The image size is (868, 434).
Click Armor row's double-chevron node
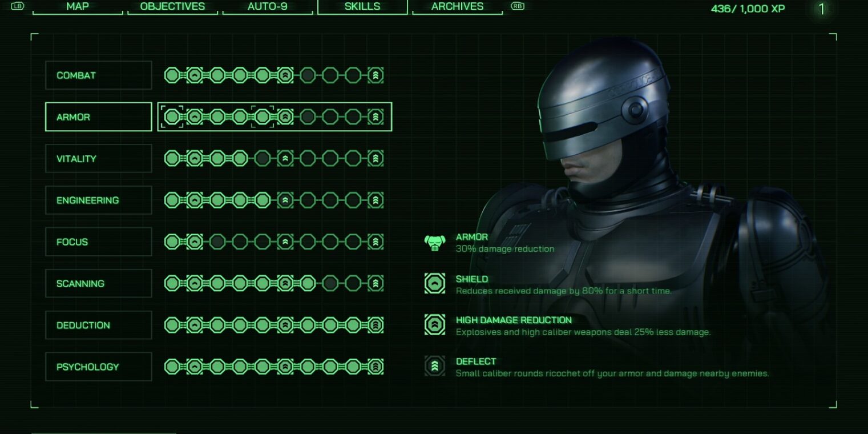pos(285,117)
